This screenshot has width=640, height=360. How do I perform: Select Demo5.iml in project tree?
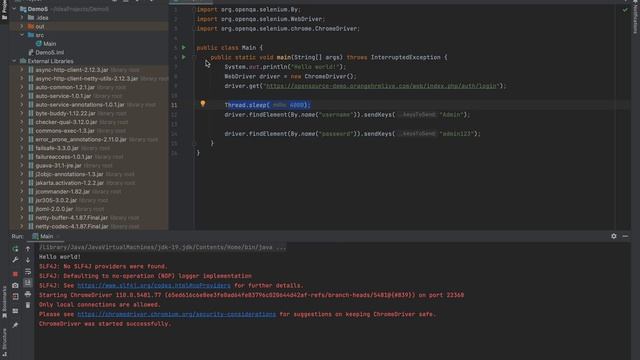(50, 52)
